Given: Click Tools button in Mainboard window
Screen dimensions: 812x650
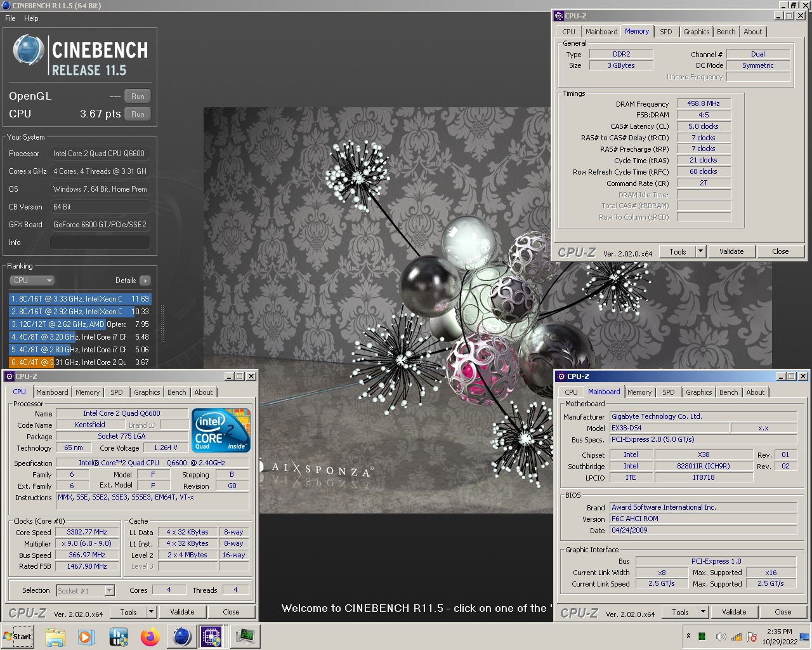Looking at the screenshot, I should click(x=680, y=612).
